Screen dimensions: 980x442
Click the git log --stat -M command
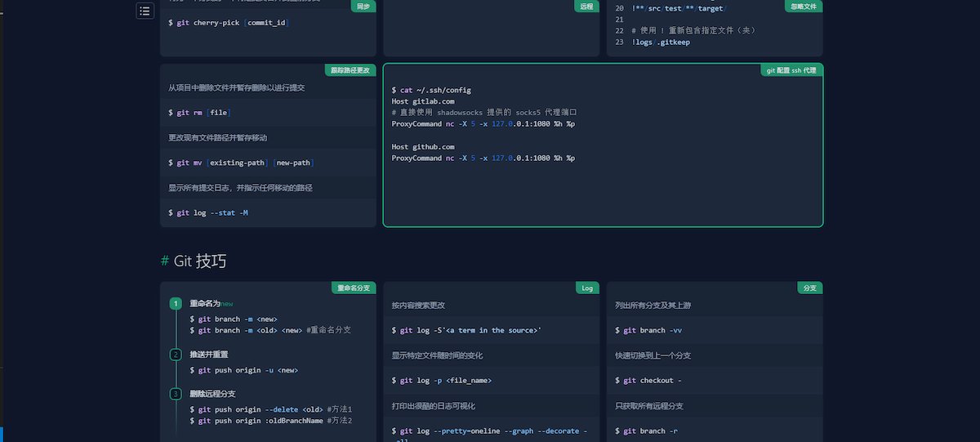pos(208,213)
